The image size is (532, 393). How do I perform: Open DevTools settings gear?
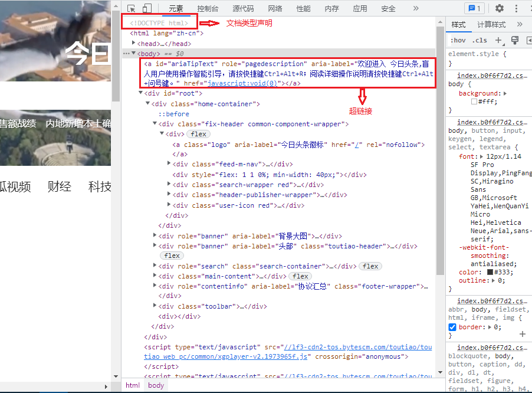tap(500, 8)
